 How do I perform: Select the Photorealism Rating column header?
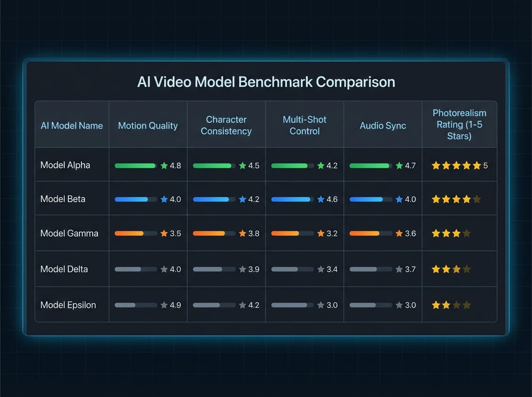(460, 125)
